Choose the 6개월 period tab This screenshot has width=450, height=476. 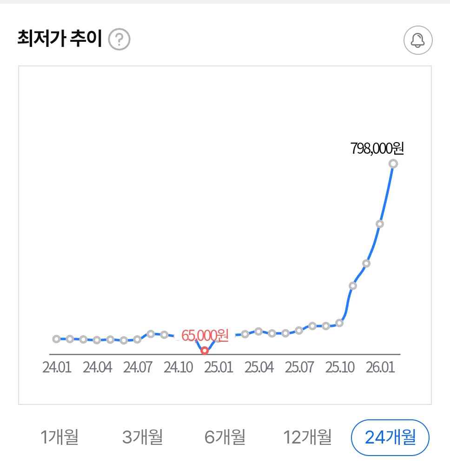(225, 437)
